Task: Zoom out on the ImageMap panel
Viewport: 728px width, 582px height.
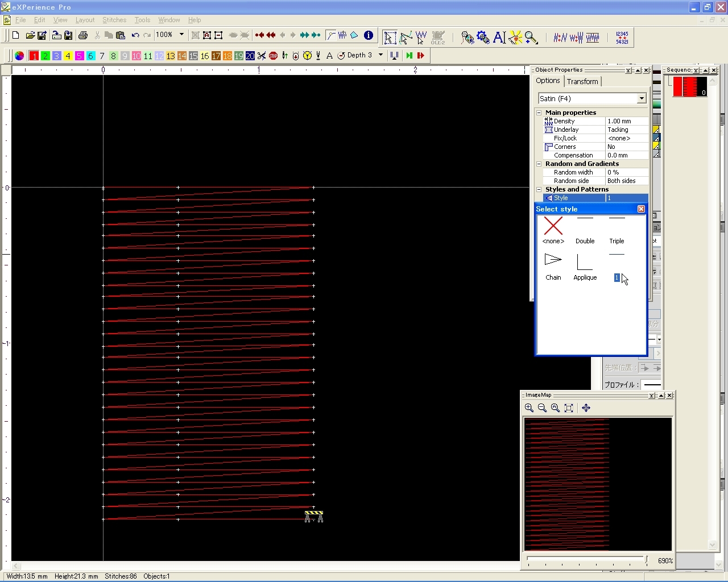Action: (x=542, y=408)
